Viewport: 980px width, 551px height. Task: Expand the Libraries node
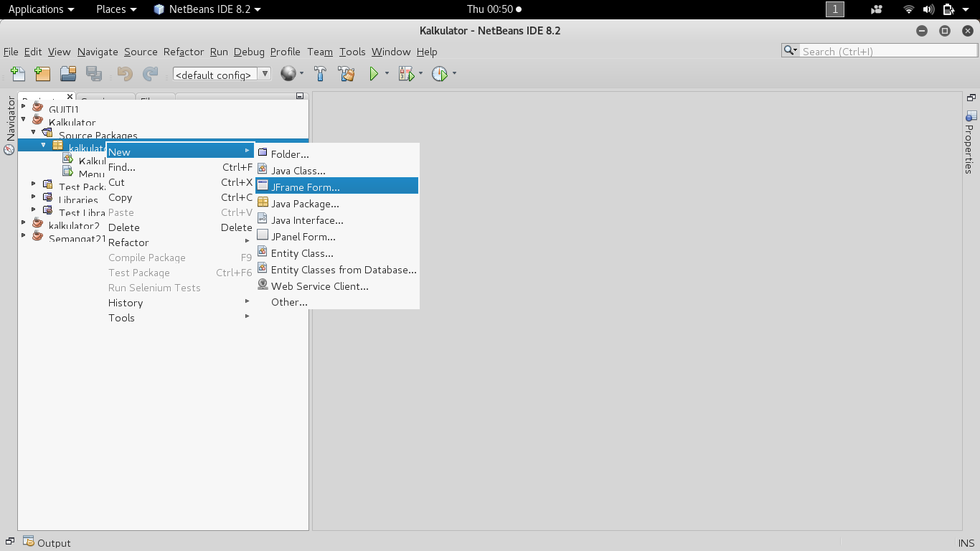[x=34, y=197]
